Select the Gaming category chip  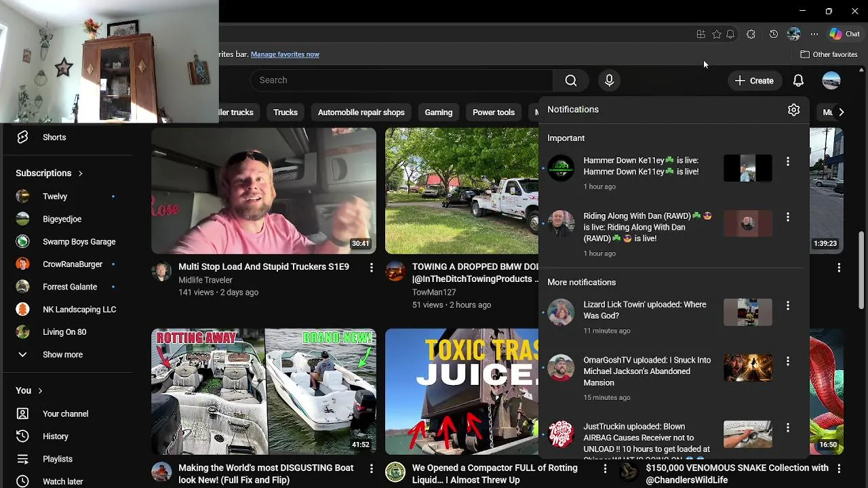click(438, 113)
